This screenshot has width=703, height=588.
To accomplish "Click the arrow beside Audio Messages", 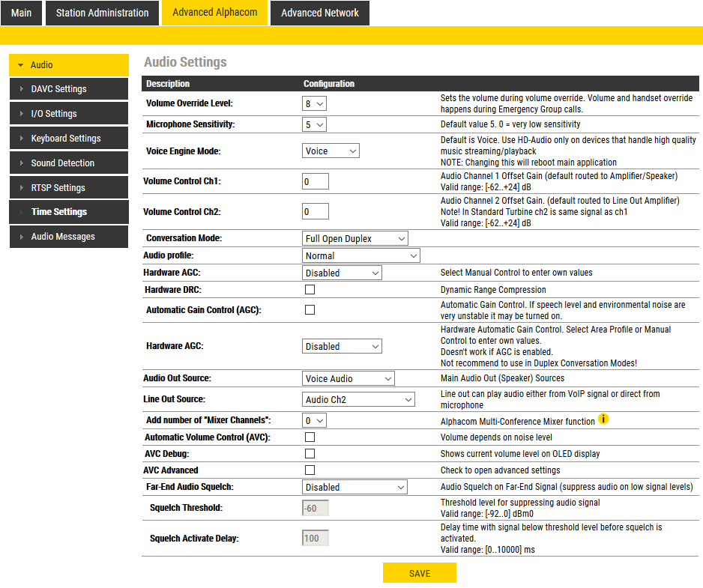I will click(21, 237).
